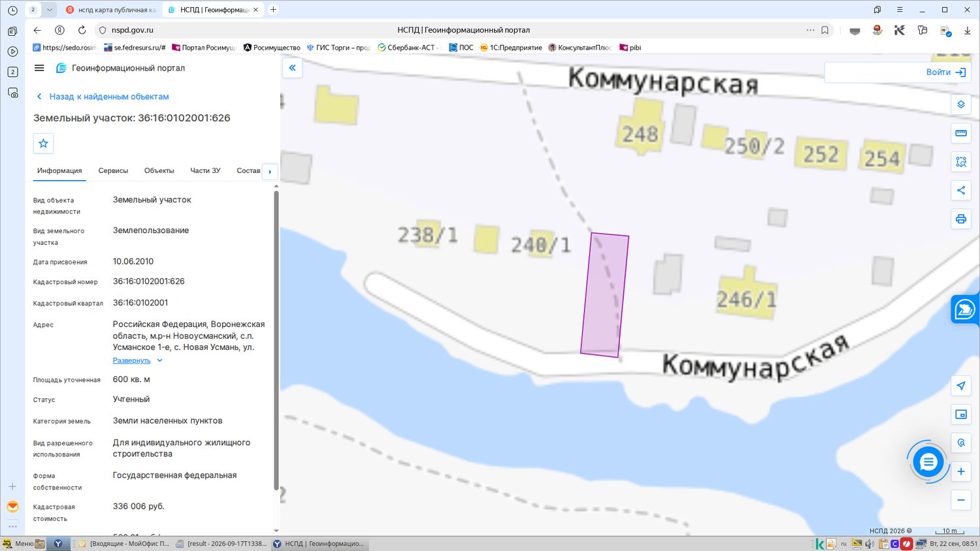Switch to the Информация tab
This screenshot has width=980, height=551.
click(x=59, y=170)
